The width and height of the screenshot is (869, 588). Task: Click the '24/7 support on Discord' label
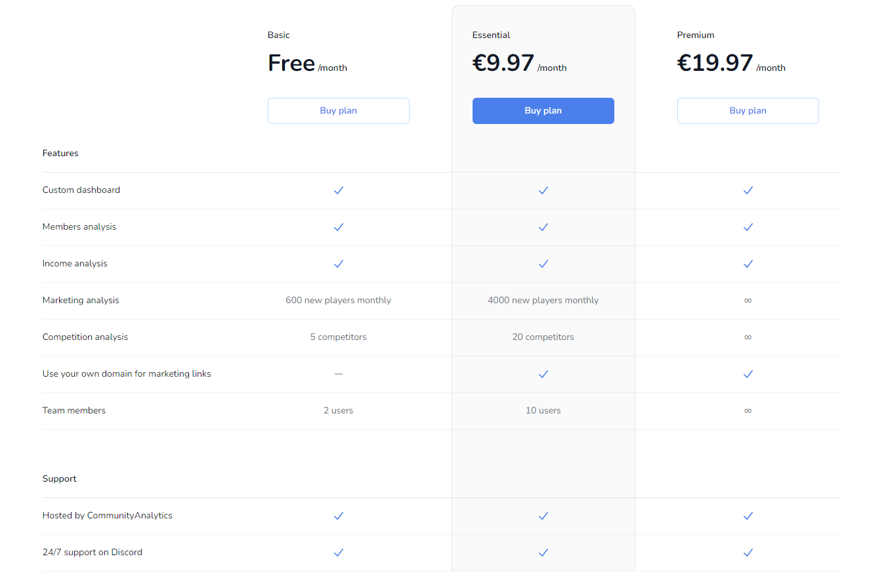[93, 553]
